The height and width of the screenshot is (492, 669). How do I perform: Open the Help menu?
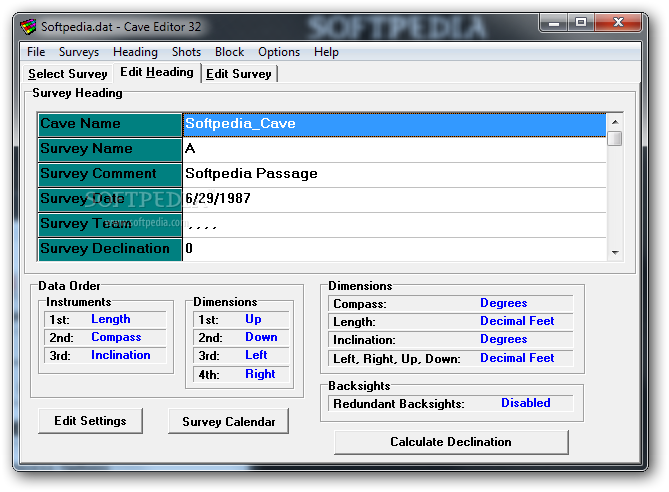tap(326, 52)
